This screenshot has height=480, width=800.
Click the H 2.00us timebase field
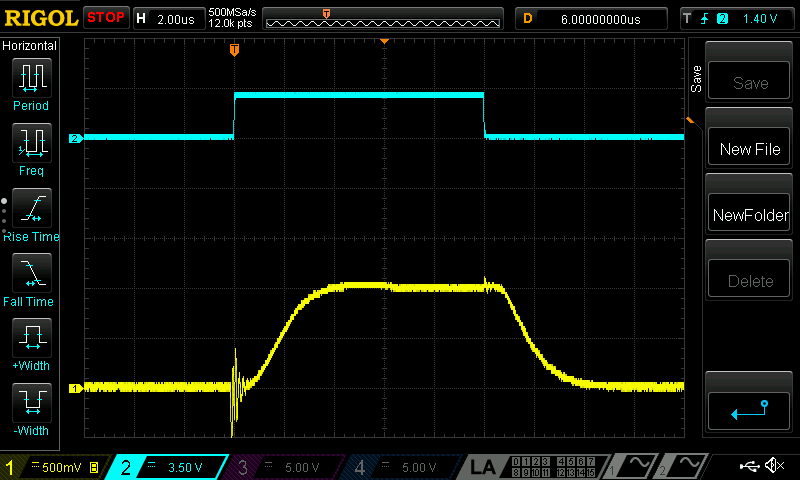coord(168,19)
